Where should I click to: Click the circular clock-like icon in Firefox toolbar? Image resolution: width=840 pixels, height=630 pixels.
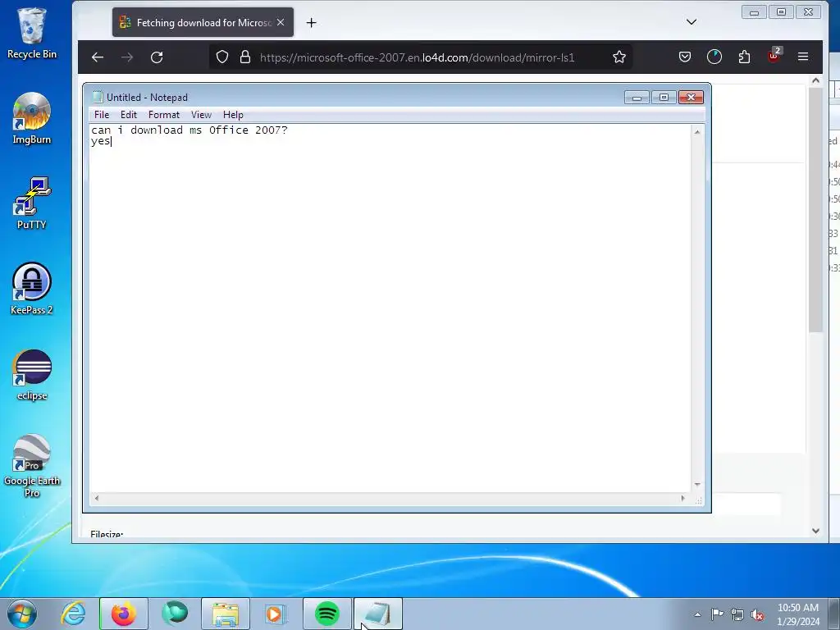(714, 57)
